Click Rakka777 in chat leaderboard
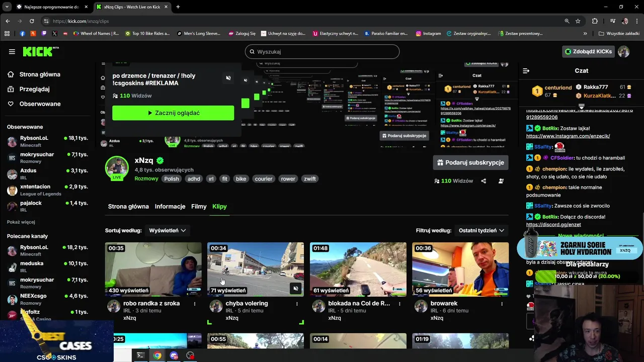The width and height of the screenshot is (644, 362). point(596,87)
